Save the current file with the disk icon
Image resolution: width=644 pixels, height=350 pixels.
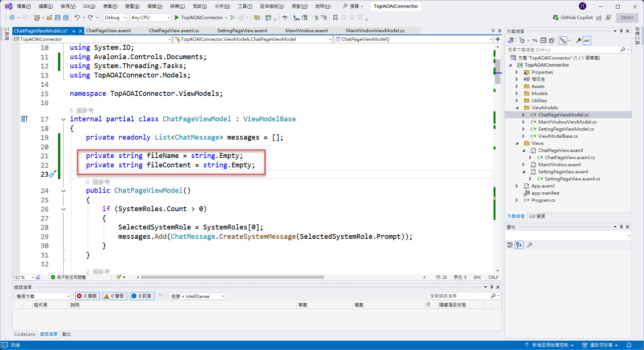click(58, 18)
